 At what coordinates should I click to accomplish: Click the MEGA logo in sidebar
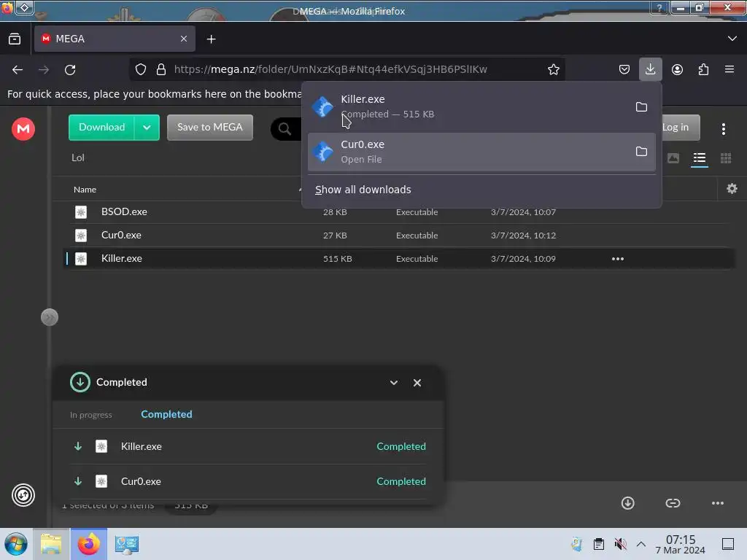23,128
